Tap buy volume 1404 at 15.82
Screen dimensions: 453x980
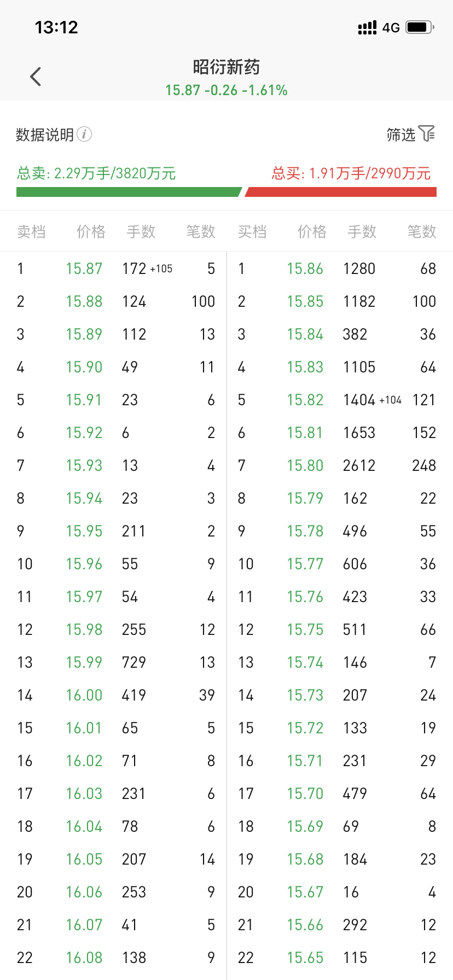[x=359, y=400]
